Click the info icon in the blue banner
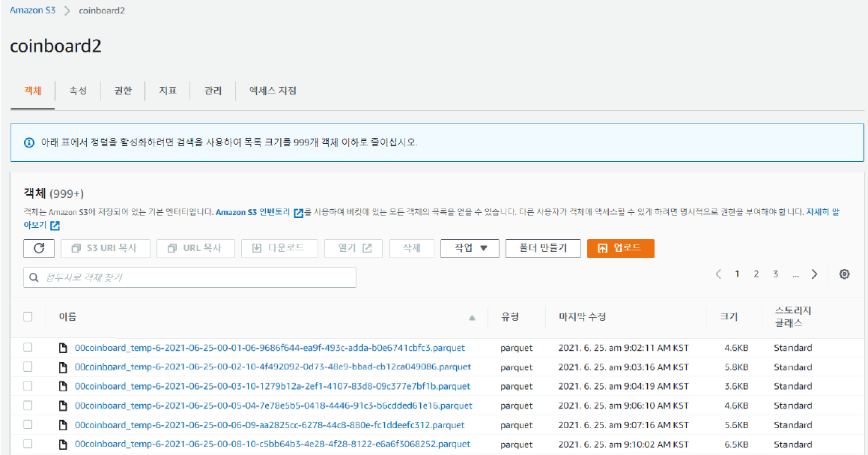Viewport: 868px width, 455px height. coord(29,142)
